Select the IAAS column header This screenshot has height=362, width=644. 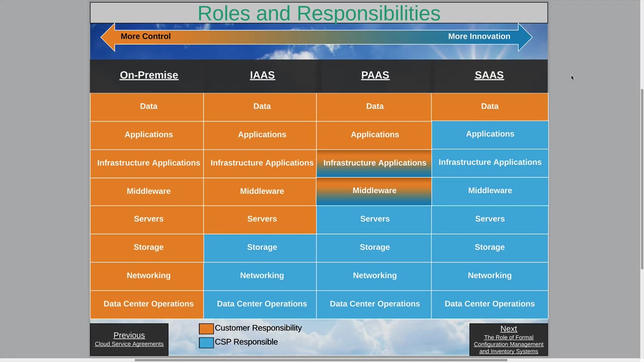pos(262,75)
